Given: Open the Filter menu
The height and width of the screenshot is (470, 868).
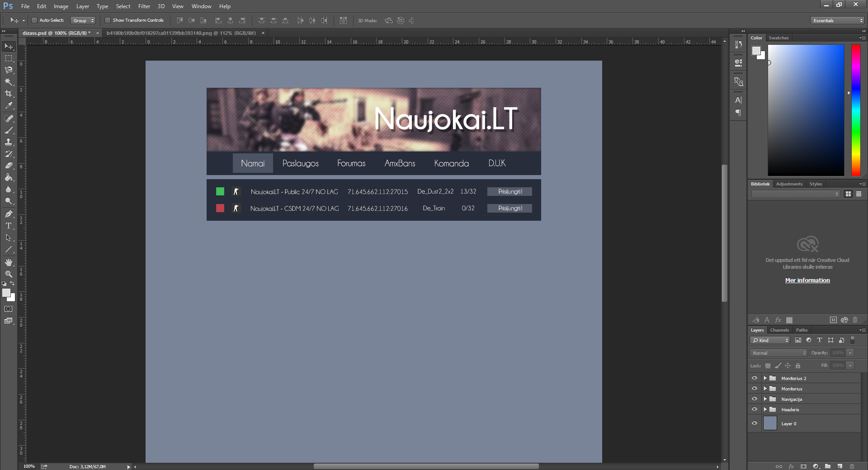Looking at the screenshot, I should click(144, 6).
